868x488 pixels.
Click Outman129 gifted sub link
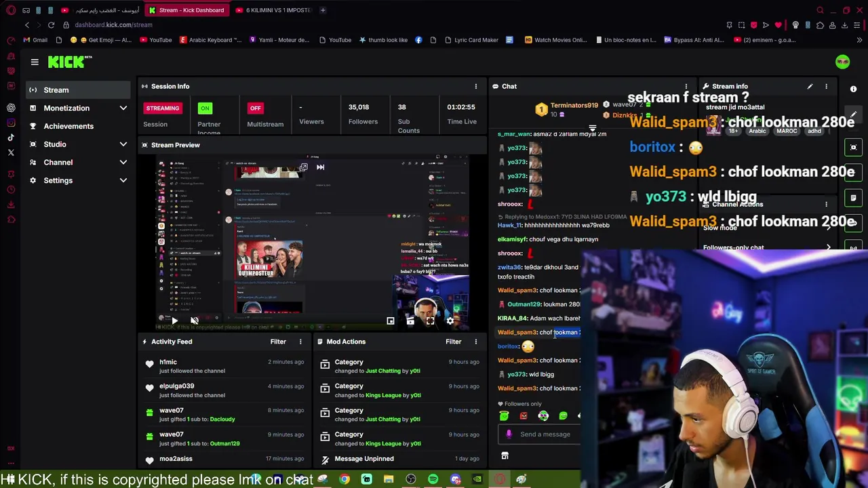click(224, 443)
